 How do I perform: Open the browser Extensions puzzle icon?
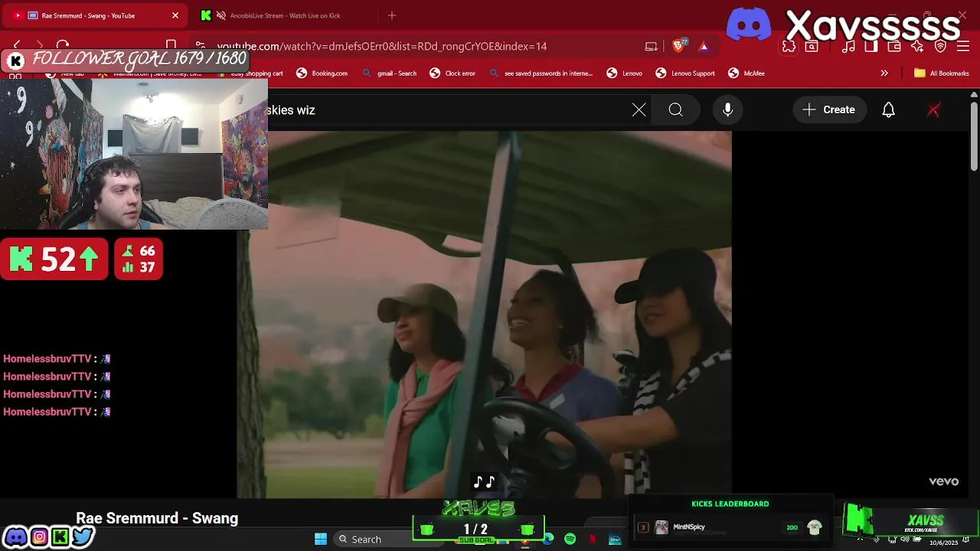pyautogui.click(x=789, y=47)
